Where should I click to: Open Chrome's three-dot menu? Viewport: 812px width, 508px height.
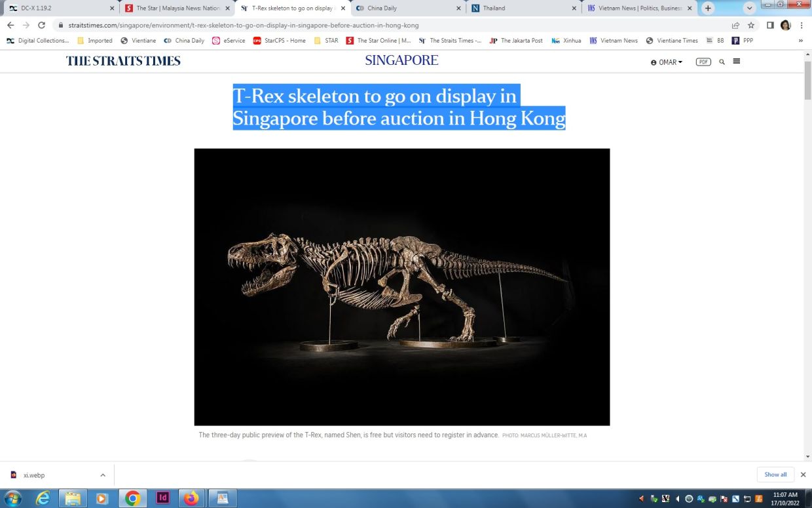pyautogui.click(x=802, y=25)
